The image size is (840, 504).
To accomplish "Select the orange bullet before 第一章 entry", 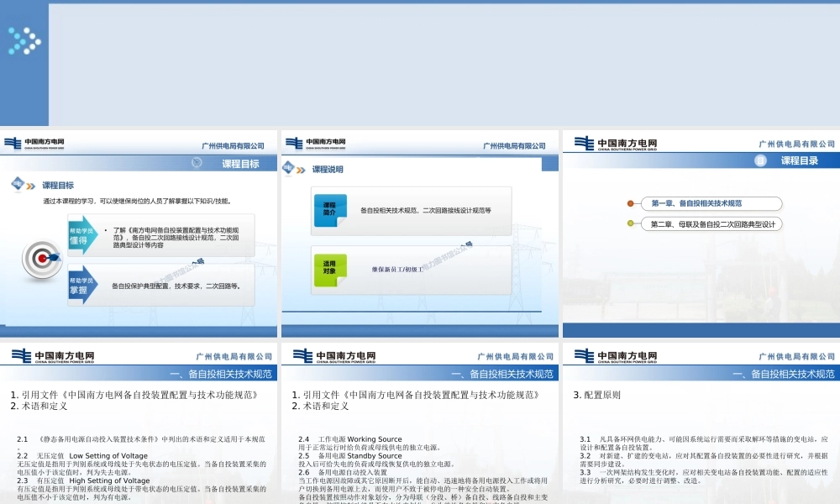I will [x=629, y=203].
